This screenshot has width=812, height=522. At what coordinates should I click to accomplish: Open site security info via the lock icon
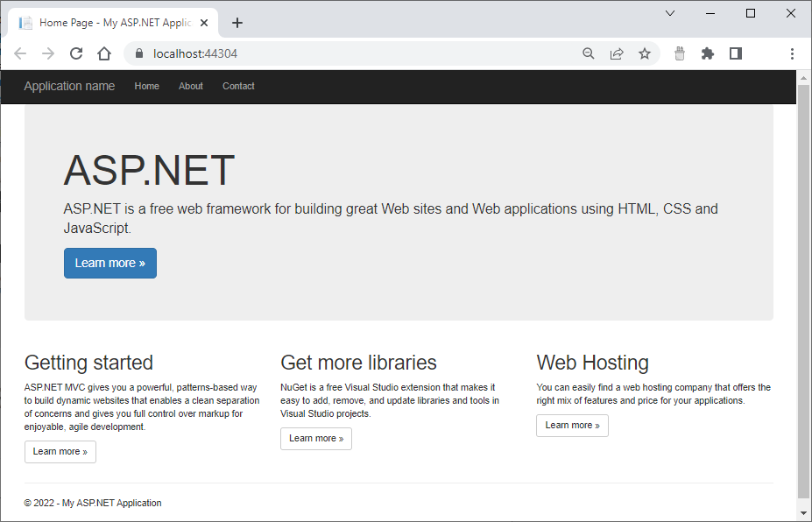coord(138,53)
